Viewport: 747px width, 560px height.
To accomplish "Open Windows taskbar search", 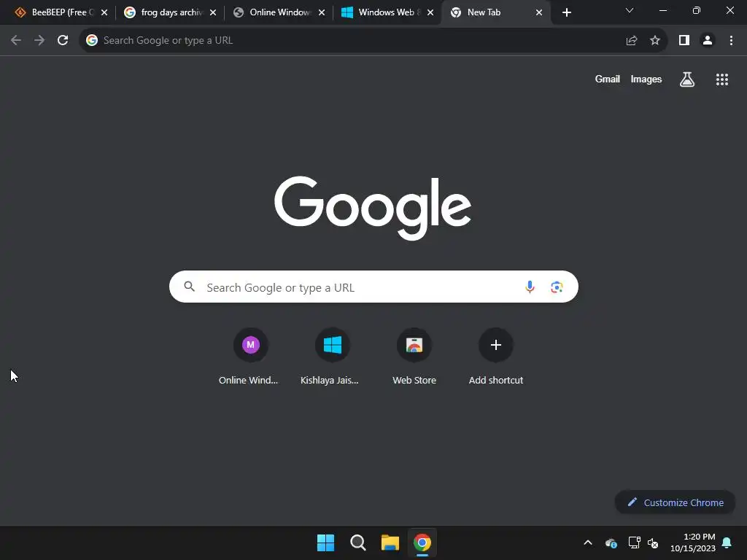I will point(357,542).
